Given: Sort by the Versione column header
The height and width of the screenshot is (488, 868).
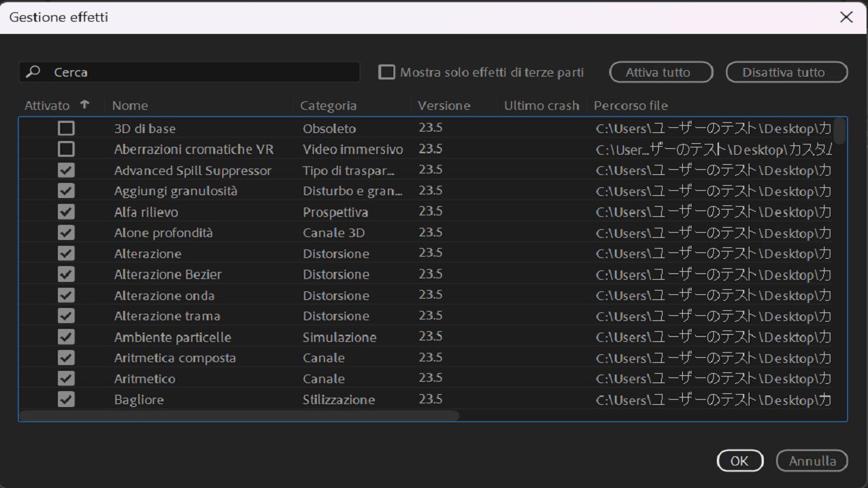Looking at the screenshot, I should pos(444,106).
